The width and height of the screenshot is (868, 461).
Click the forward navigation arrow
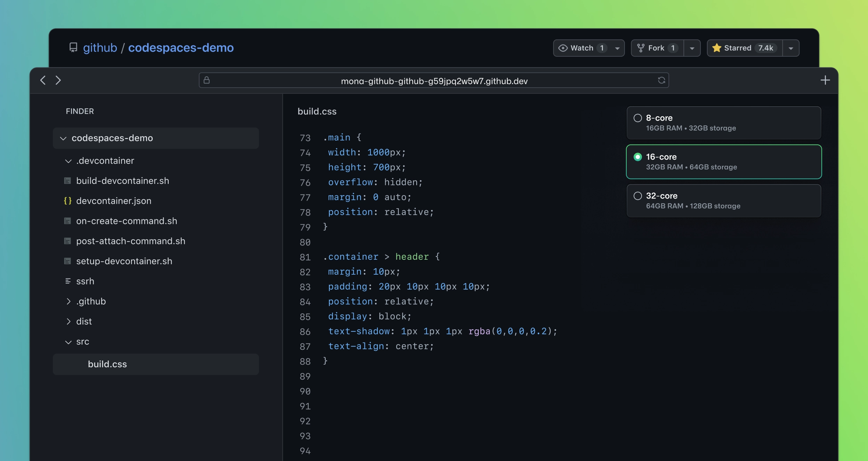click(x=57, y=80)
